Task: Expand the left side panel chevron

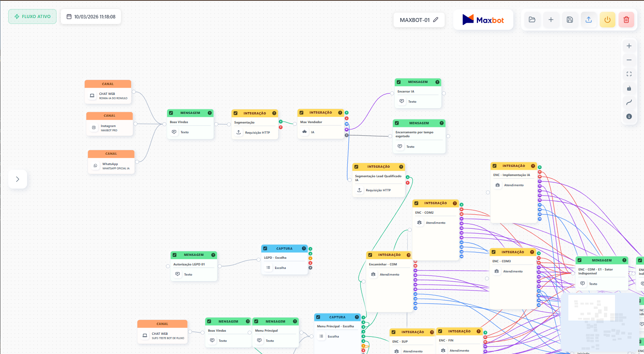Action: pyautogui.click(x=18, y=179)
